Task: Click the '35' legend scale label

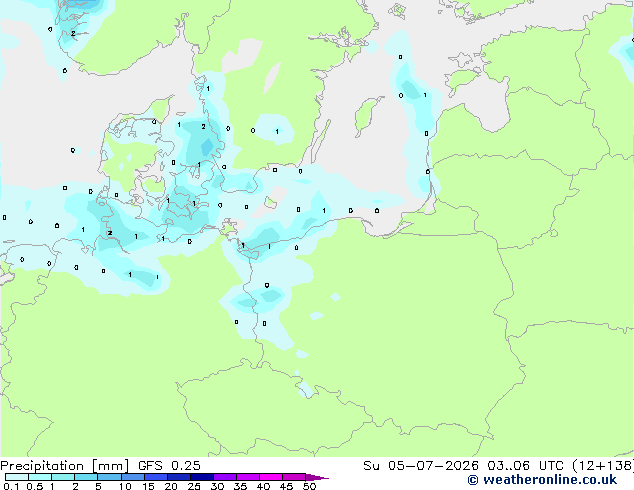Action: [240, 486]
